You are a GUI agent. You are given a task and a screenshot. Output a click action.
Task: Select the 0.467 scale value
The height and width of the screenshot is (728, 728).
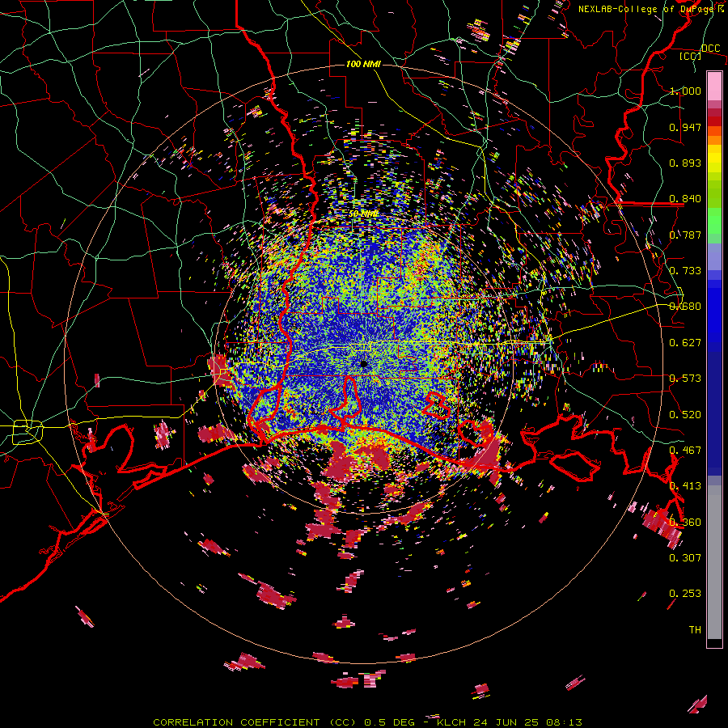click(x=685, y=451)
